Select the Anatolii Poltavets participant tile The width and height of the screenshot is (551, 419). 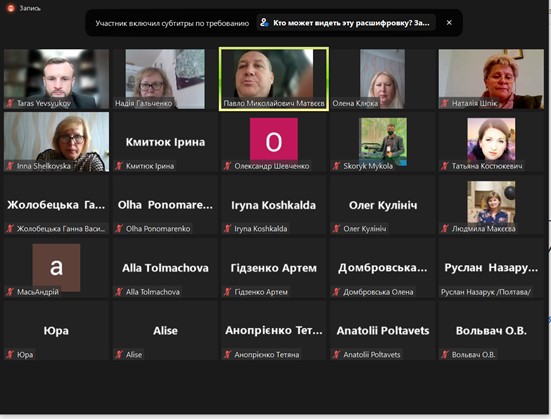pyautogui.click(x=382, y=330)
